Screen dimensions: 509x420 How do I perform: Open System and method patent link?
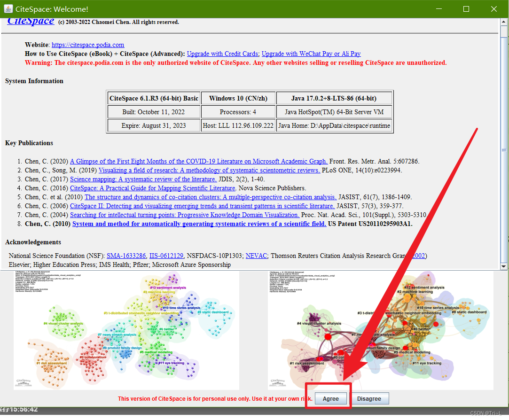(199, 224)
